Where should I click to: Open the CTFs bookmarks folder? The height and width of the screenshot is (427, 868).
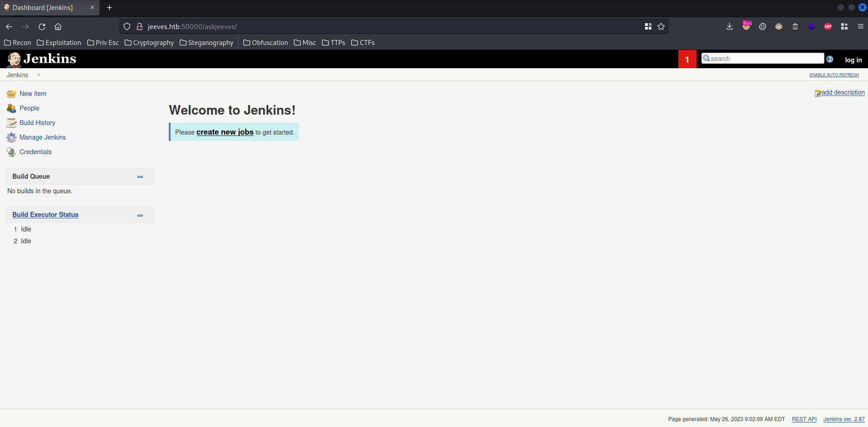click(x=363, y=43)
